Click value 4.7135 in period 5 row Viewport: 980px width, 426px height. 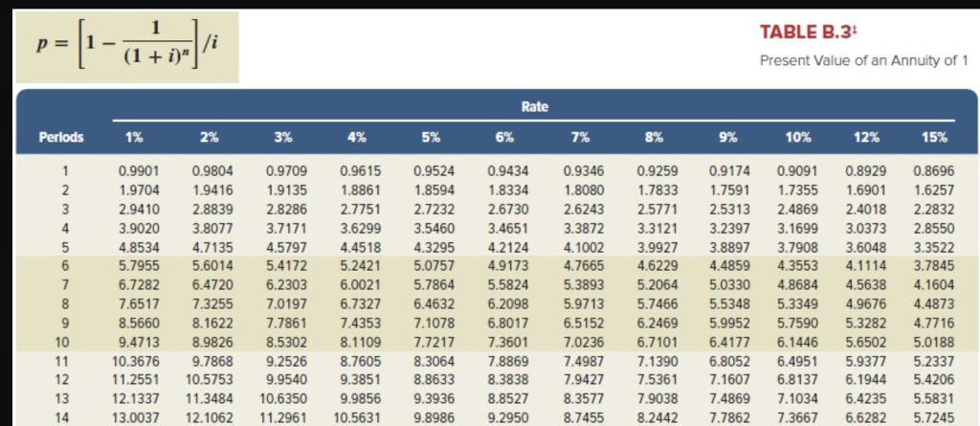pos(212,246)
